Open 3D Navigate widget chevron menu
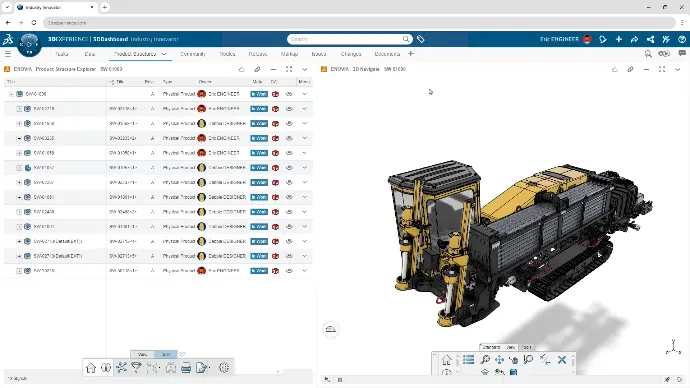 coord(678,69)
